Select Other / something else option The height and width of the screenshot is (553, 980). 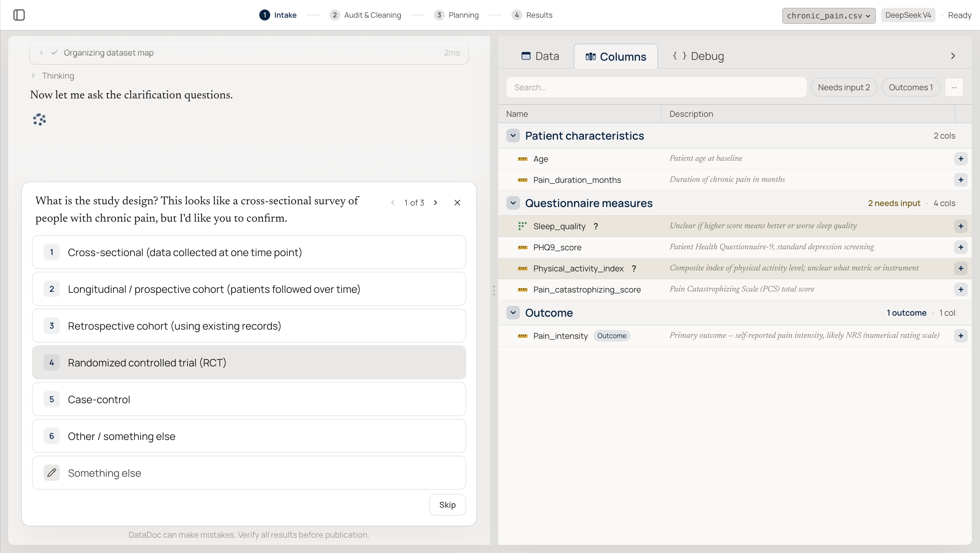point(249,436)
